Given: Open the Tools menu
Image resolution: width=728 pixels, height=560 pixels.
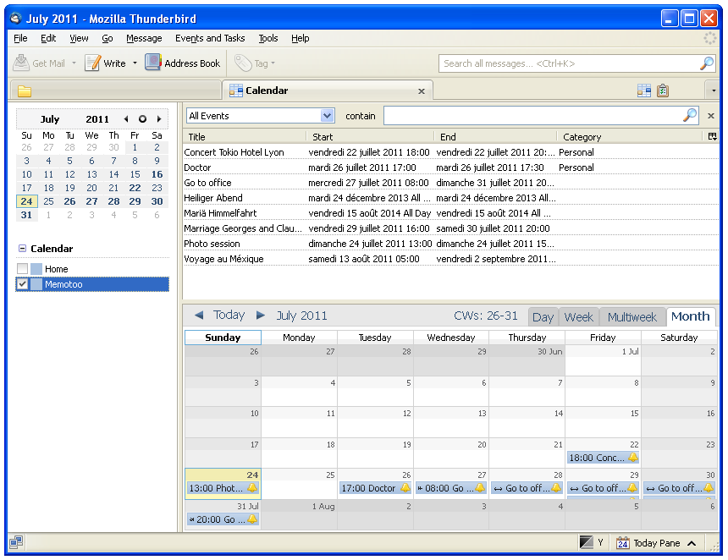Looking at the screenshot, I should point(268,39).
